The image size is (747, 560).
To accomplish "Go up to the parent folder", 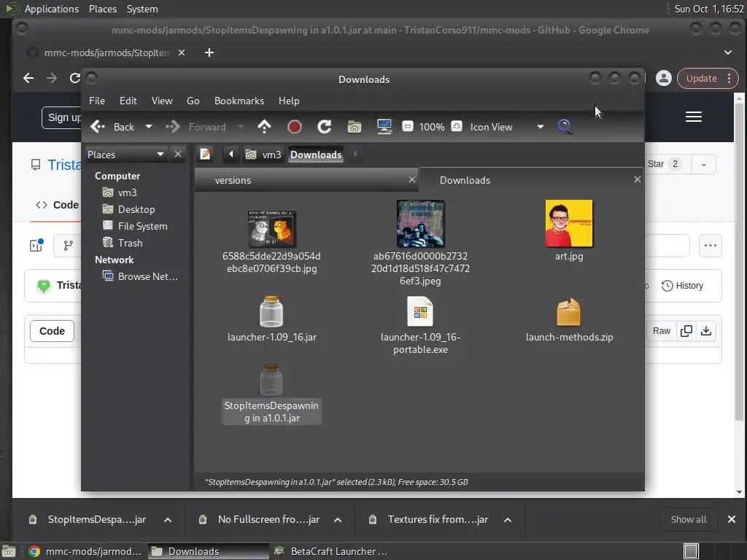I will tap(264, 127).
